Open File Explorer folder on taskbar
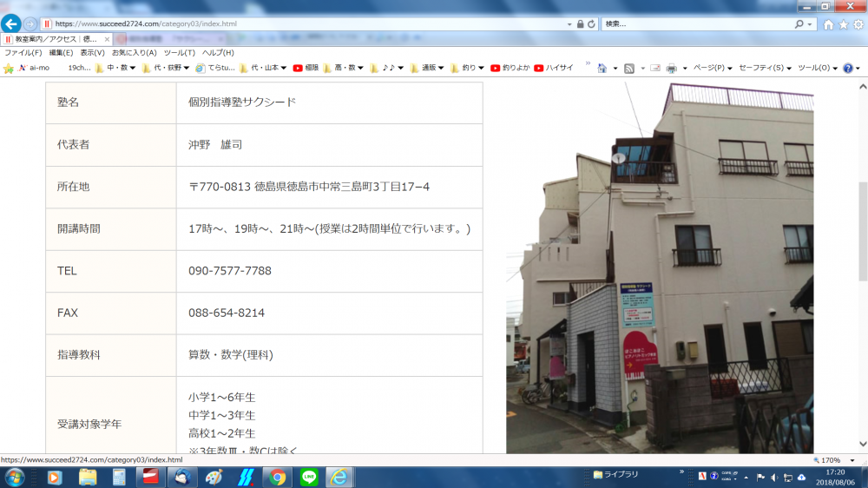 tap(88, 477)
